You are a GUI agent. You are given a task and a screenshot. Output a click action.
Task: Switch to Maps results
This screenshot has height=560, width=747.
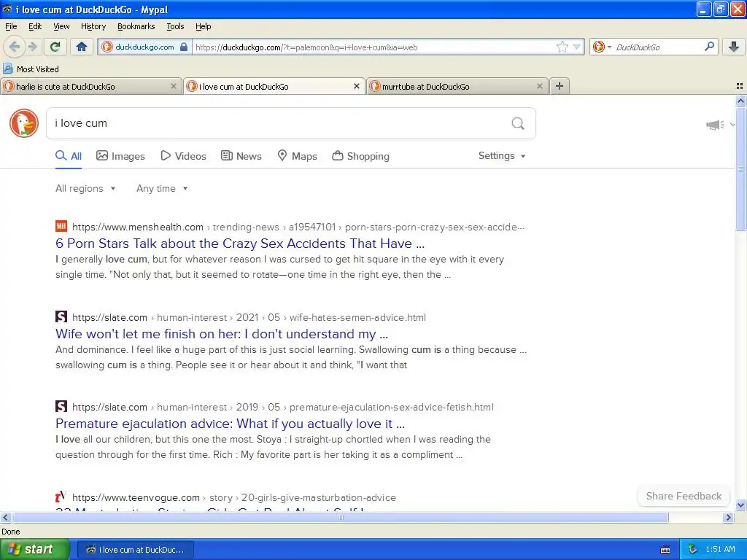298,156
